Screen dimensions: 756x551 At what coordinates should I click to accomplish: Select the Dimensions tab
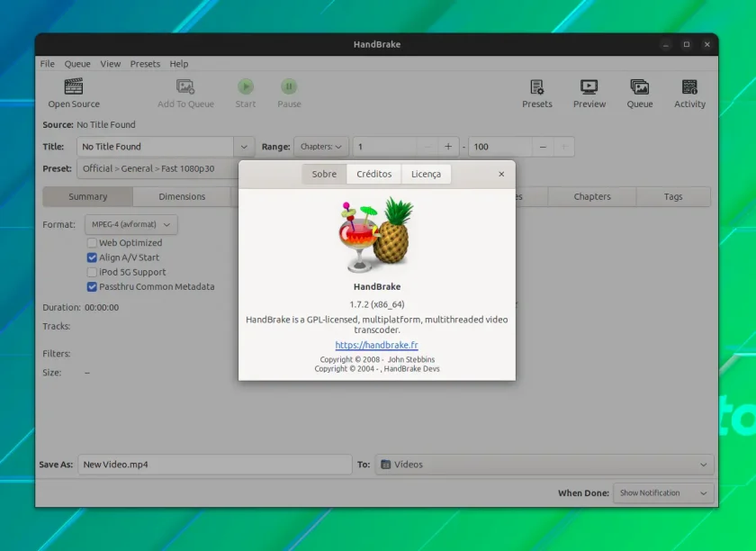tap(182, 196)
